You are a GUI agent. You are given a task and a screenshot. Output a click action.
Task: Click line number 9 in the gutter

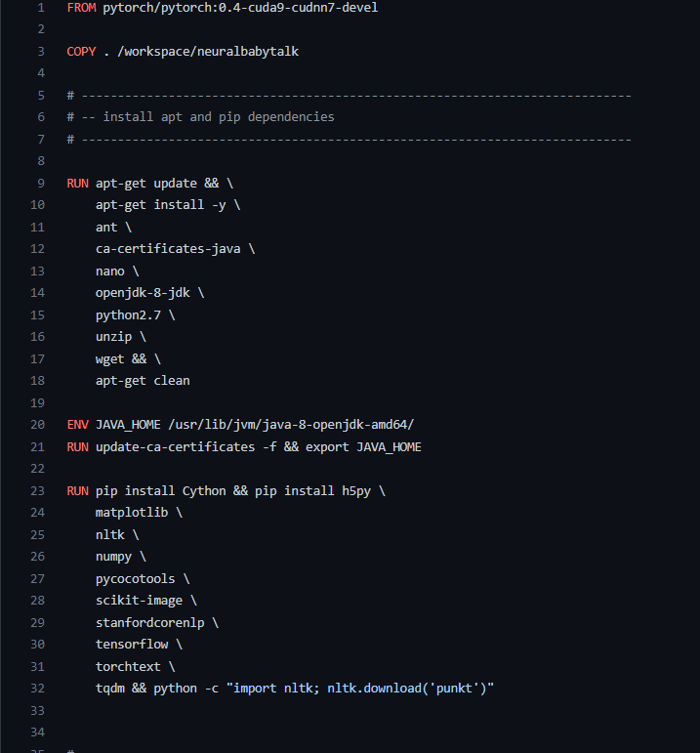coord(41,184)
